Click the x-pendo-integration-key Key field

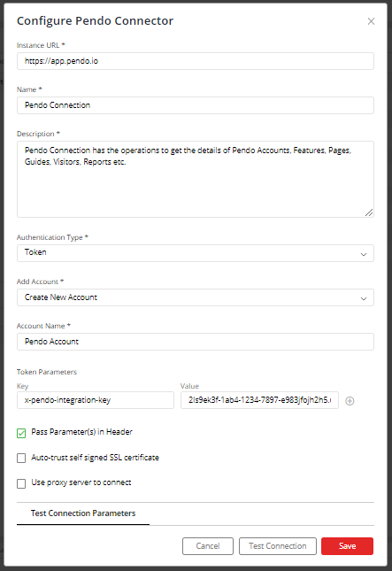click(x=96, y=400)
